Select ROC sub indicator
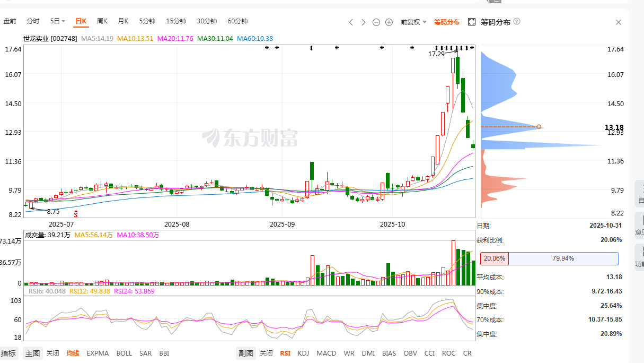 coord(449,353)
